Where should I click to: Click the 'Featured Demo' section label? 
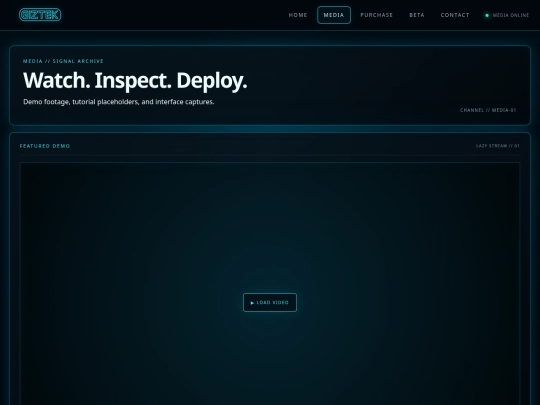click(45, 146)
